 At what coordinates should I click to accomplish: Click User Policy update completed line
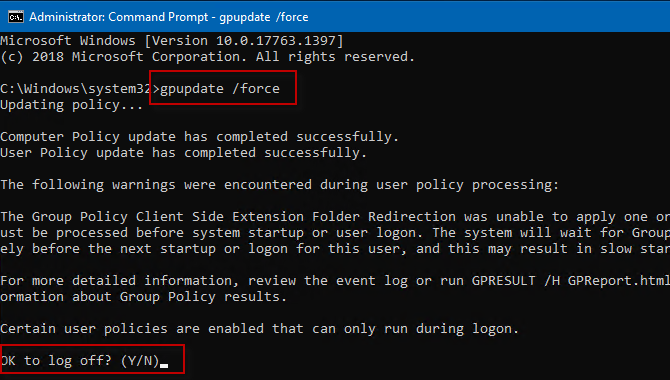[x=183, y=153]
